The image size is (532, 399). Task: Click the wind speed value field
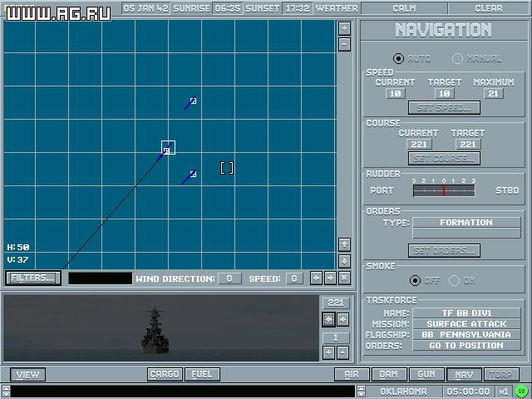[294, 278]
